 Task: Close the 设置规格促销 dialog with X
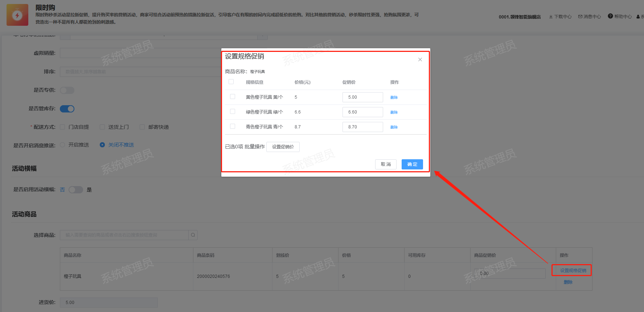pos(420,59)
